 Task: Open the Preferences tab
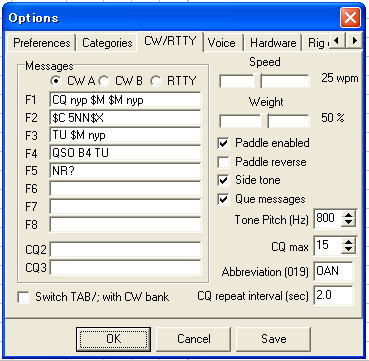point(42,43)
